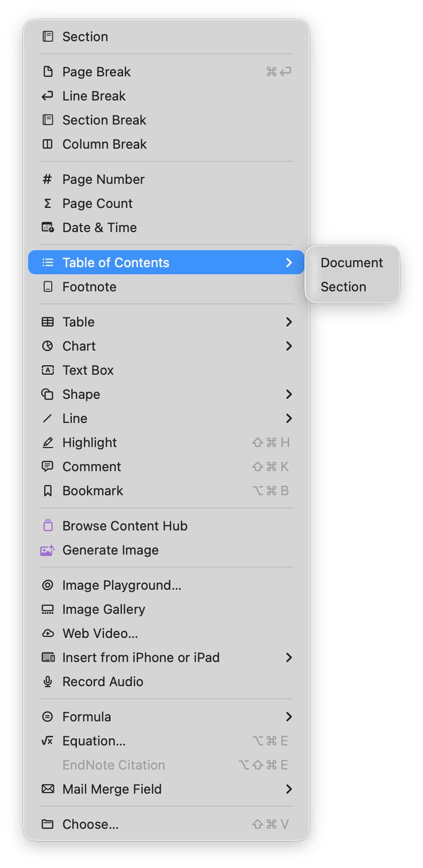423x868 pixels.
Task: Click the Column Break icon
Action: coord(48,144)
